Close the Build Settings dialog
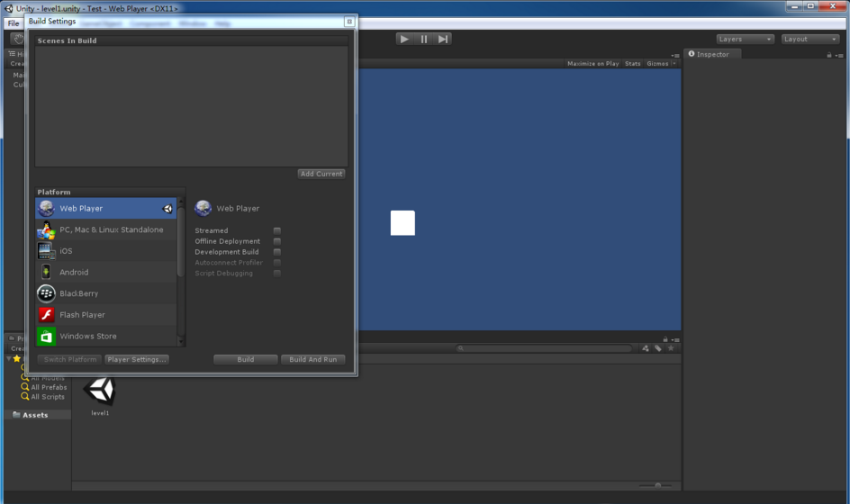The width and height of the screenshot is (850, 504). (x=349, y=22)
